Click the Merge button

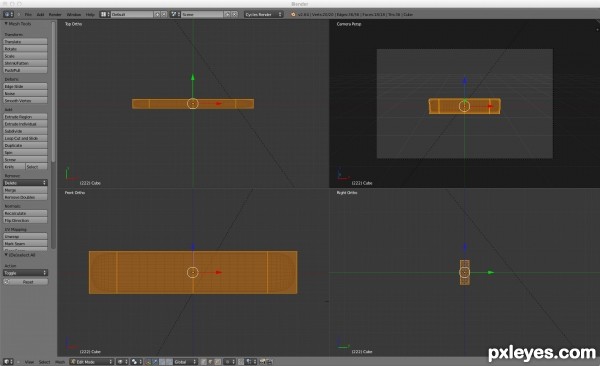(x=25, y=190)
